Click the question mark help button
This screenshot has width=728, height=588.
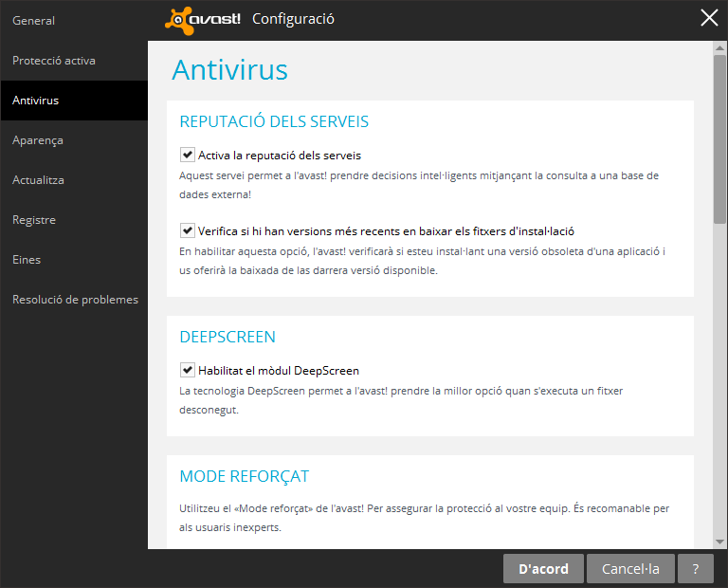[695, 568]
